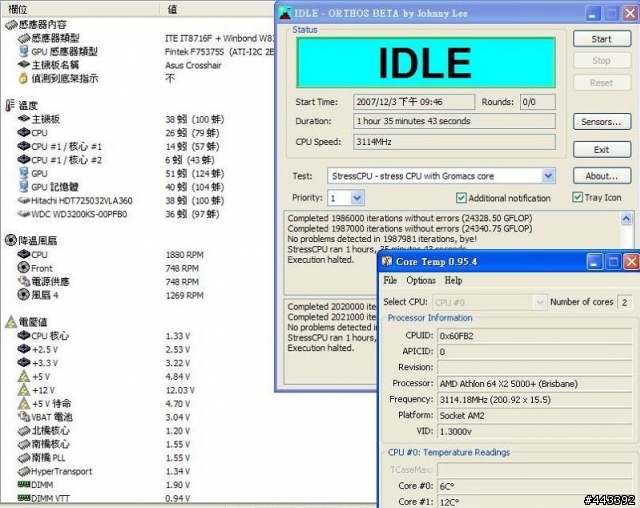Select 'Execution halted.' in upper log
The height and width of the screenshot is (508, 640).
pos(320,260)
